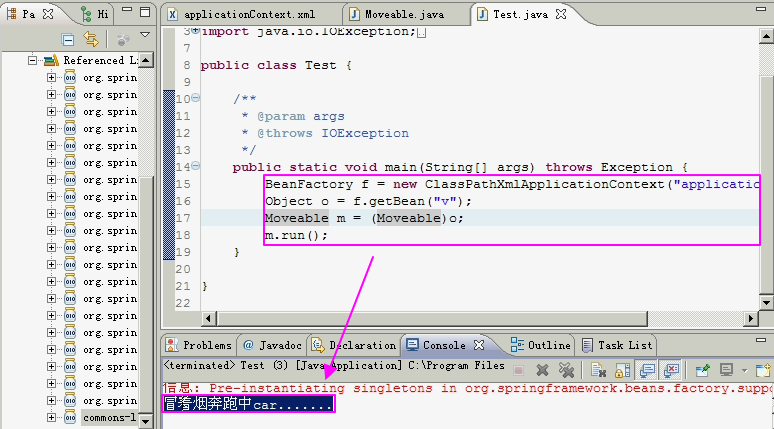Click the 'Moveable m = (Moveable)o;' line

click(364, 218)
